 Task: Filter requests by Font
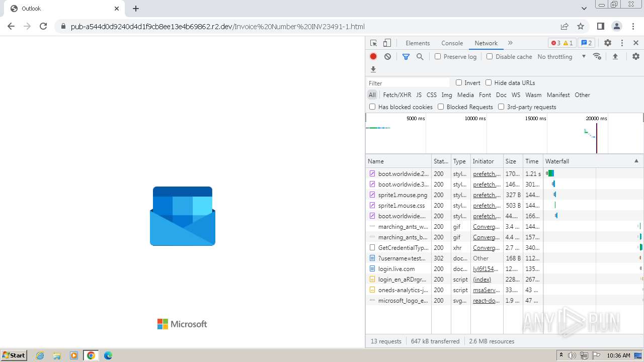tap(485, 95)
